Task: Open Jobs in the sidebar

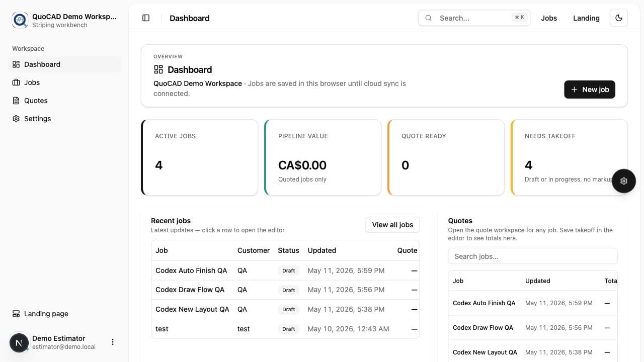Action: click(x=65, y=82)
